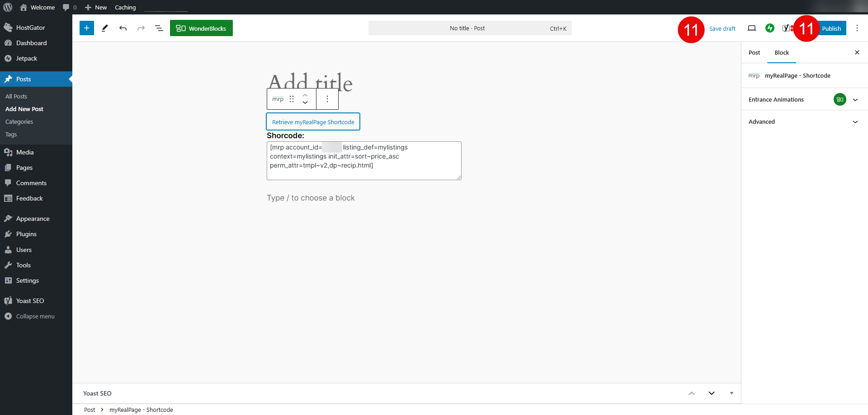Open the Caching admin bar menu
868x415 pixels.
pos(125,7)
